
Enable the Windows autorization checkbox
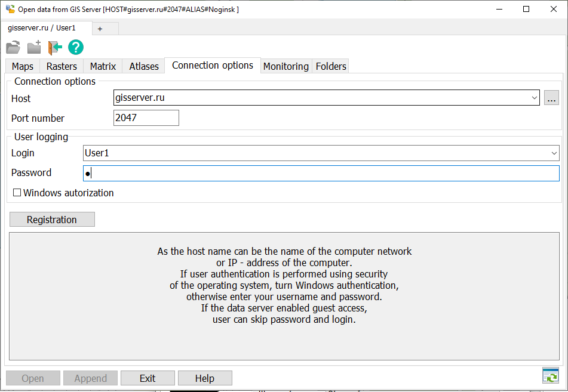(x=17, y=193)
